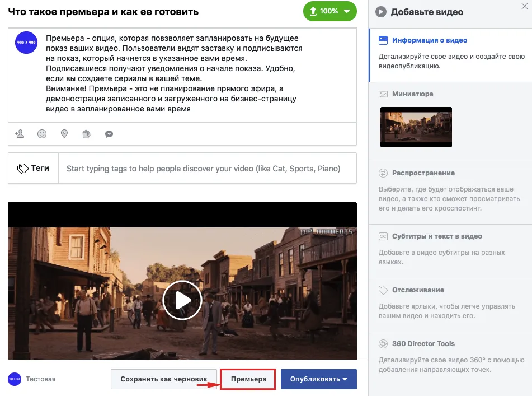This screenshot has height=396, width=532.
Task: Click the play icon next to Добавьте видео
Action: coord(380,12)
